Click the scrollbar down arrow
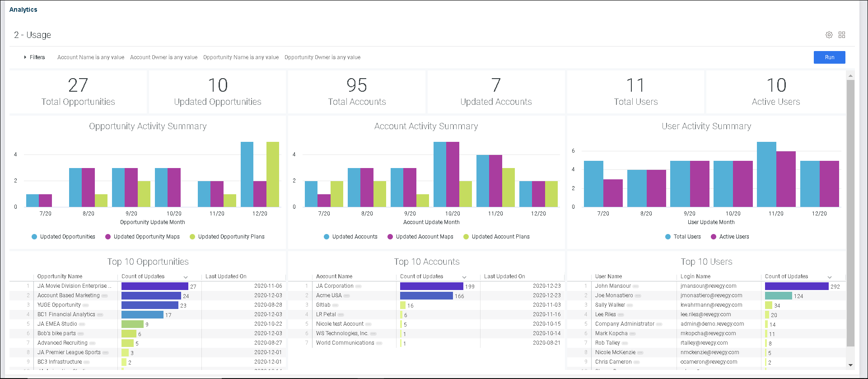The width and height of the screenshot is (868, 379). [x=850, y=365]
